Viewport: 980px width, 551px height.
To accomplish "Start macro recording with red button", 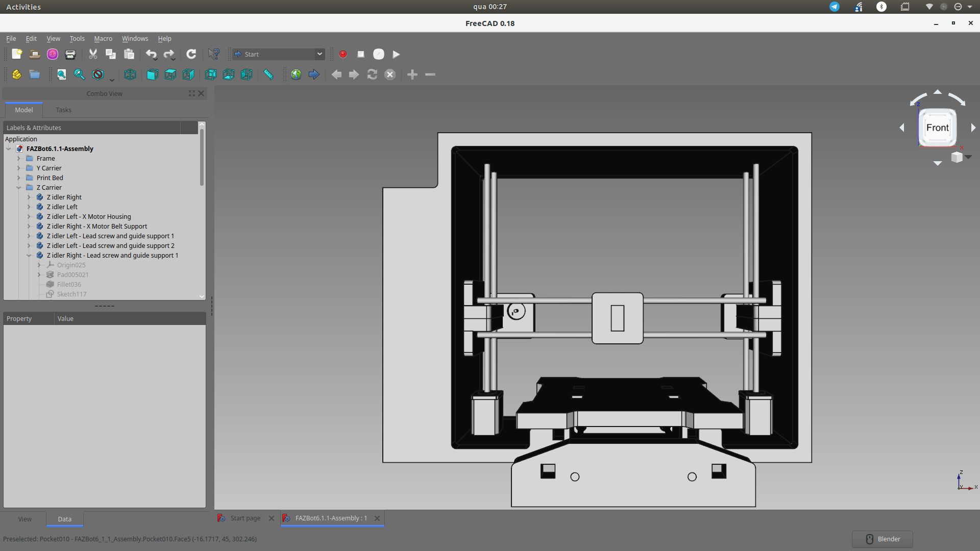I will (x=343, y=54).
